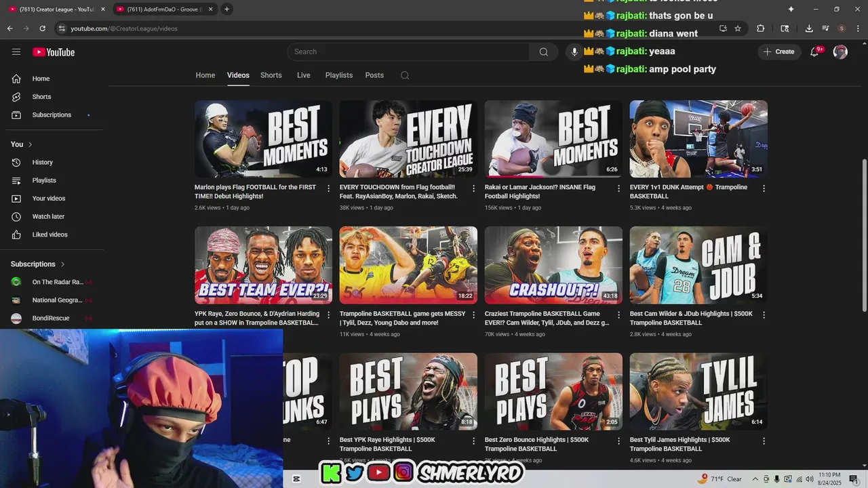
Task: Open options menu for Marlon plays Flag FOOTBALL video
Action: pos(328,188)
